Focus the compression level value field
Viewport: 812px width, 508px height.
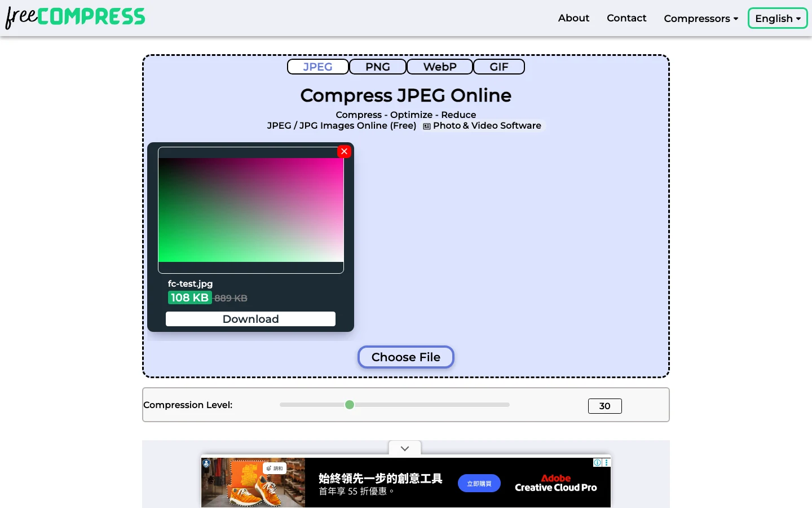pyautogui.click(x=604, y=406)
